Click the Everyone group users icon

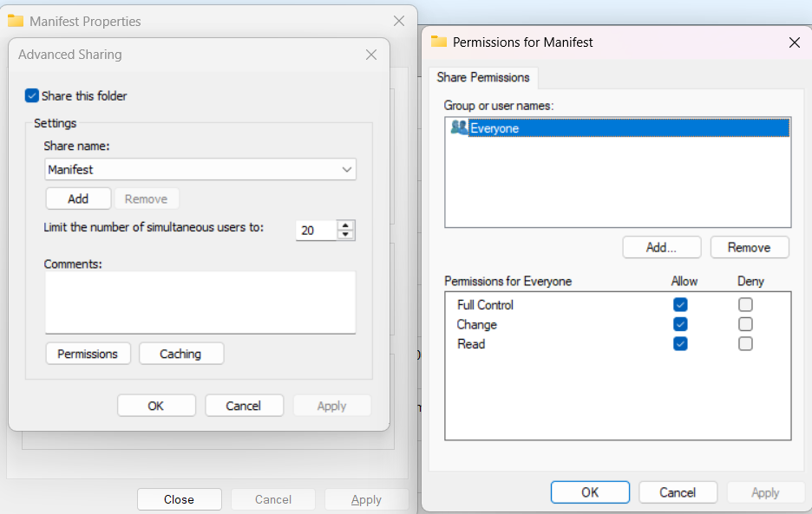pyautogui.click(x=459, y=127)
